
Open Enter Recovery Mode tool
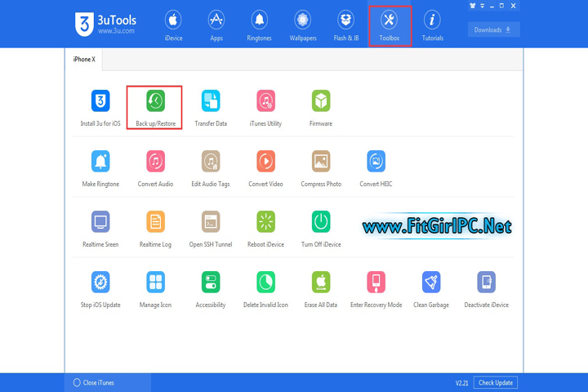click(376, 283)
